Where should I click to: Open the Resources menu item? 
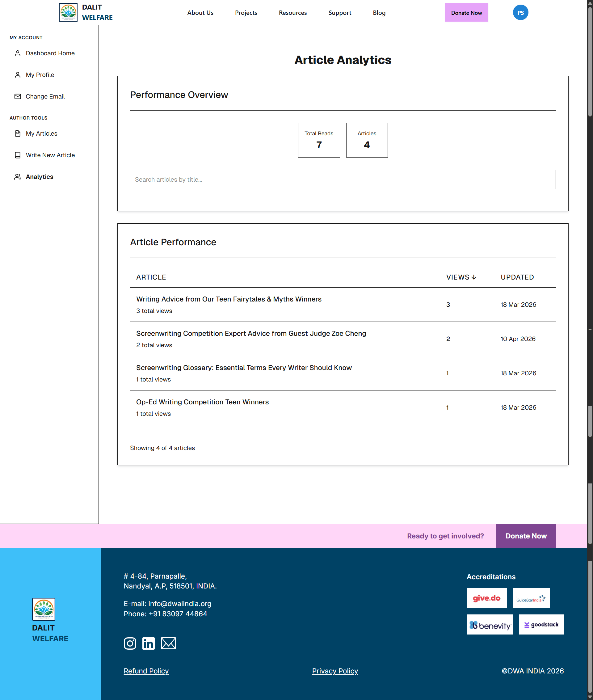tap(292, 12)
